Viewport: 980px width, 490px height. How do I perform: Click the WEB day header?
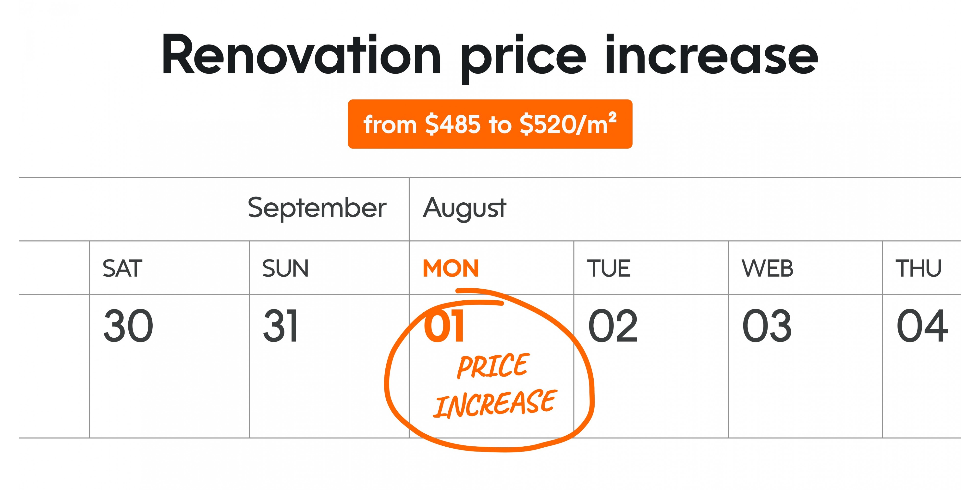point(767,268)
